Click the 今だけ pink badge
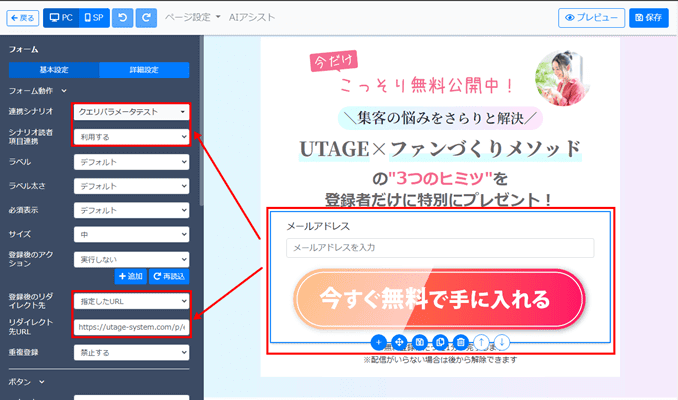678x400 pixels. (x=333, y=61)
